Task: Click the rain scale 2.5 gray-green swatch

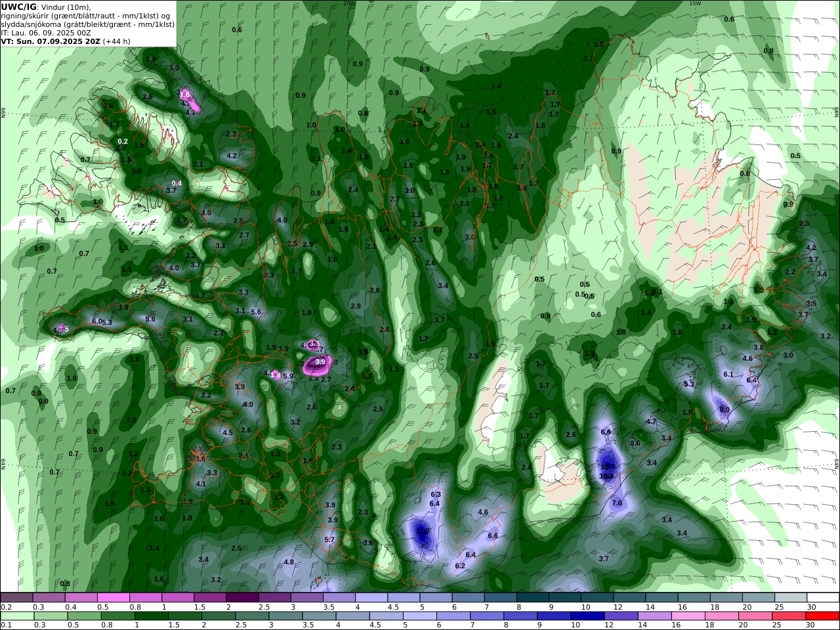Action: (252, 616)
